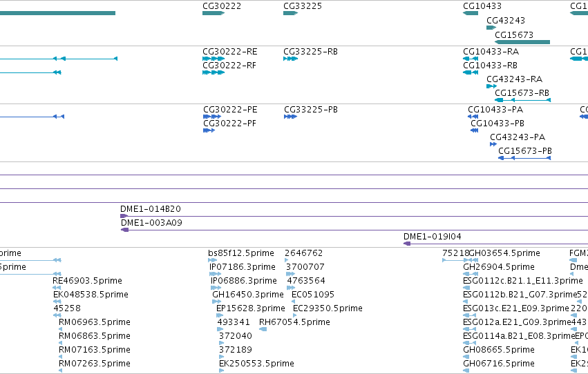Viewport: 588px width, 374px height.
Task: Select feature 45258
Action: tap(67, 308)
